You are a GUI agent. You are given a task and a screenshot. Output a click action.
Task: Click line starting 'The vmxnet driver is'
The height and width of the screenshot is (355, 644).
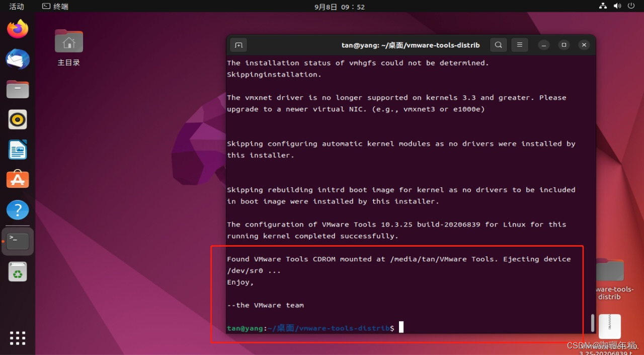396,98
